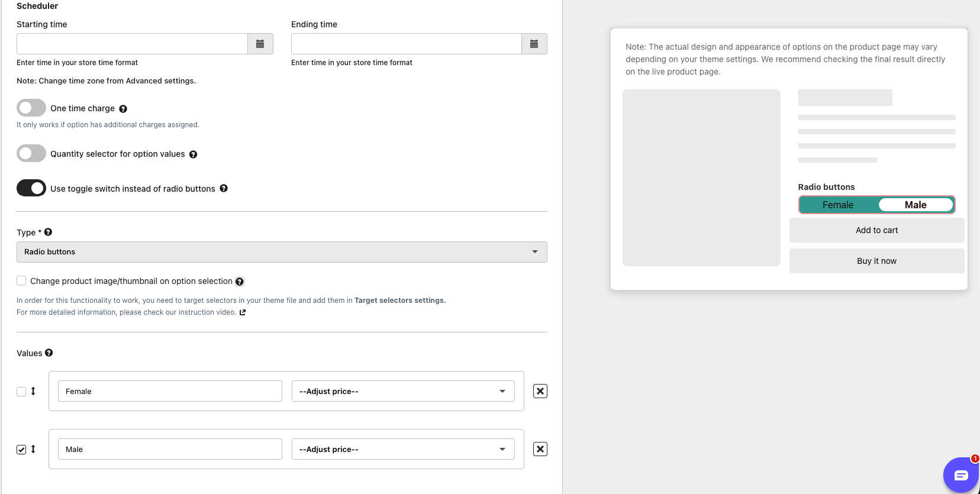Viewport: 980px width, 494px height.
Task: Focus the Ending time input field
Action: (407, 44)
